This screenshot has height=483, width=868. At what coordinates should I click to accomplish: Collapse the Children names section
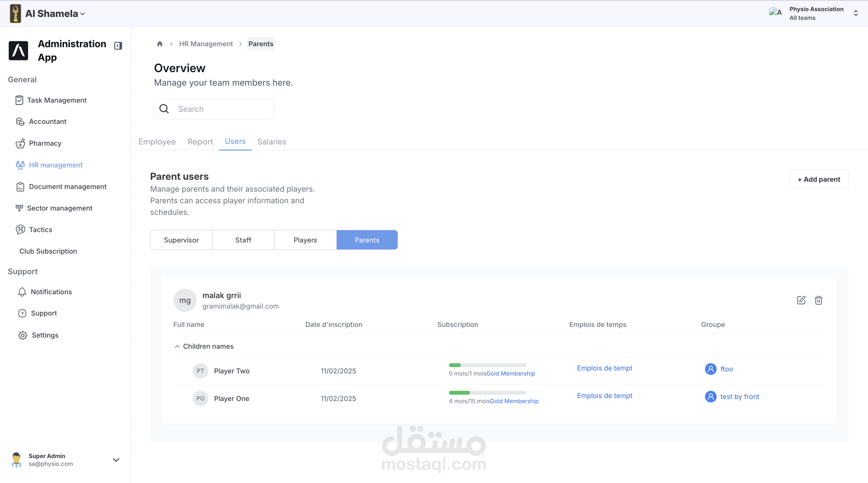177,346
